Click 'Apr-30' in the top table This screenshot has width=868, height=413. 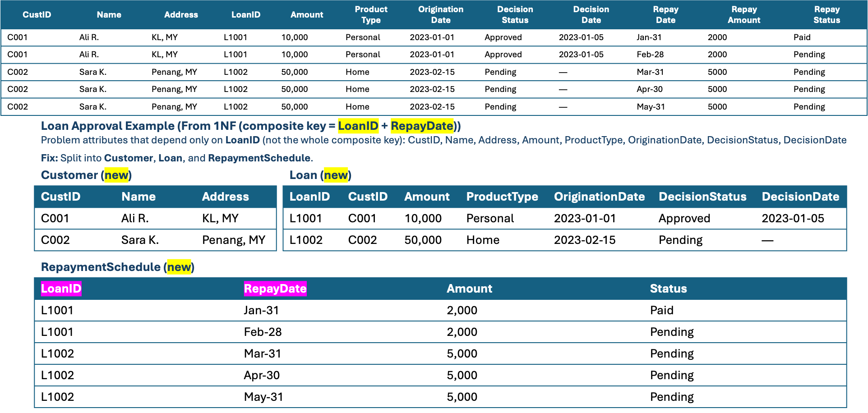649,89
